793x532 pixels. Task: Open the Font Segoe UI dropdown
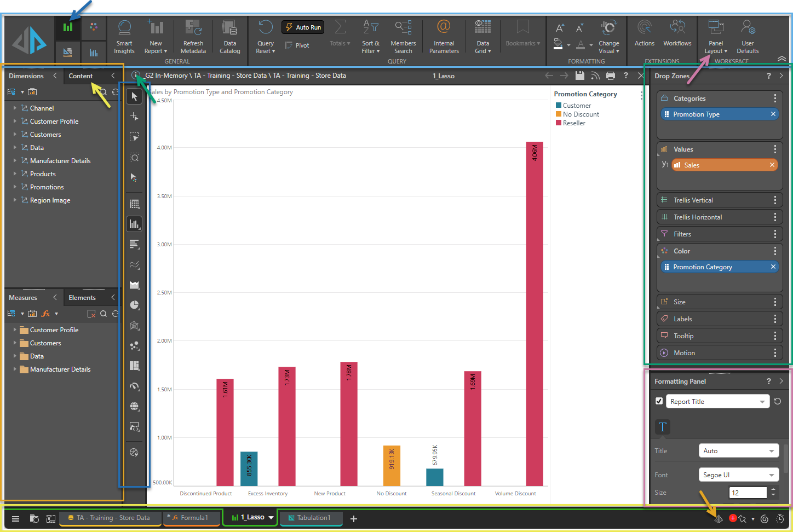click(x=739, y=475)
